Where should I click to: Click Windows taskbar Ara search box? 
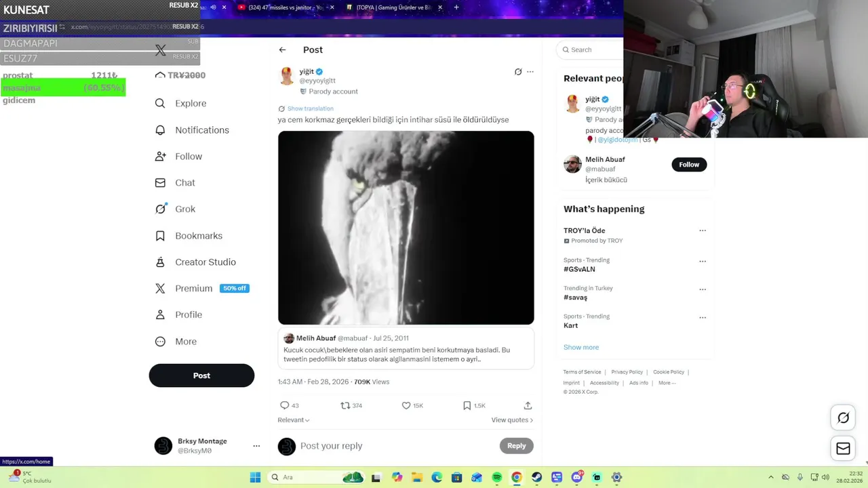[x=315, y=477]
